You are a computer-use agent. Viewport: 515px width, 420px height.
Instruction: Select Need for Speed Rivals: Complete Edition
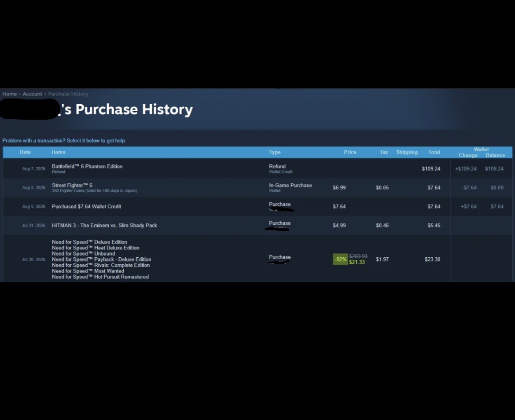101,265
